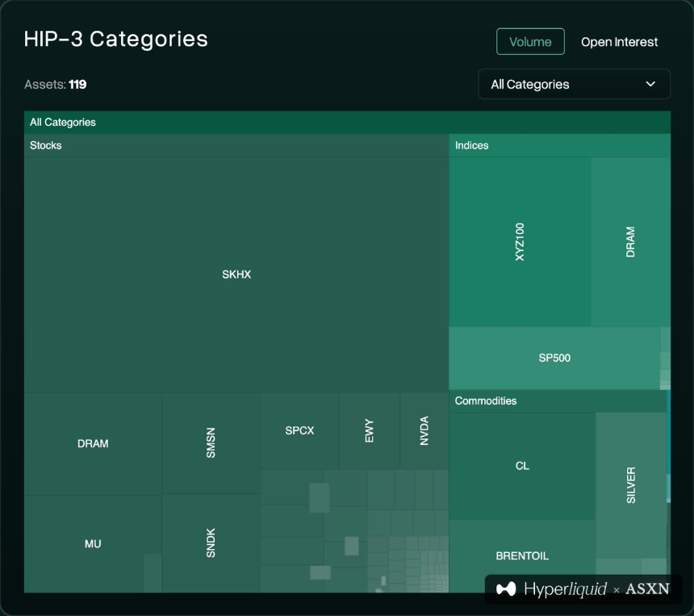Select the Stocks category header

(x=236, y=145)
